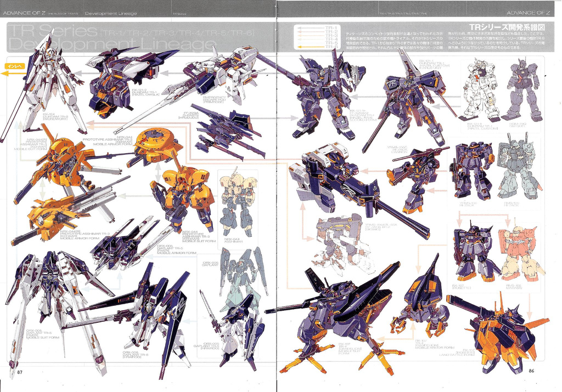Viewport: 562px width, 392px height.
Task: Select the purple YRMS-106 Hi-Zack illustration
Action: [473, 171]
